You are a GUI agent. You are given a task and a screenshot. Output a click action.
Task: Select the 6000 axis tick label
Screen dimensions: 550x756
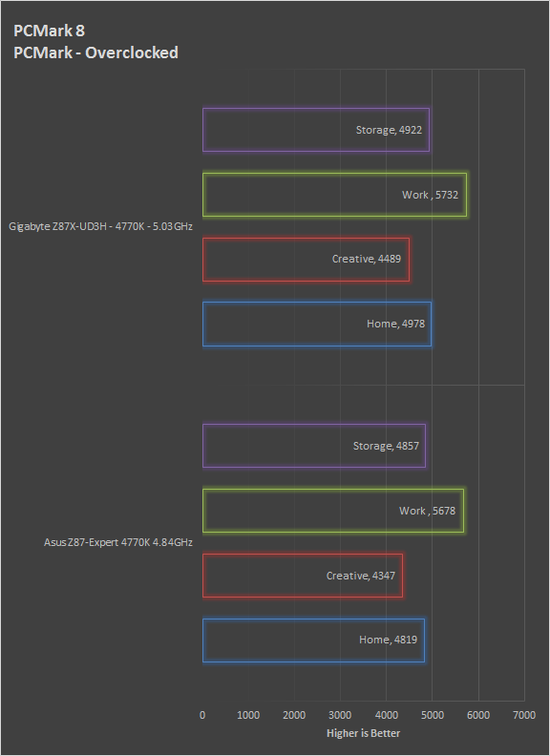478,715
